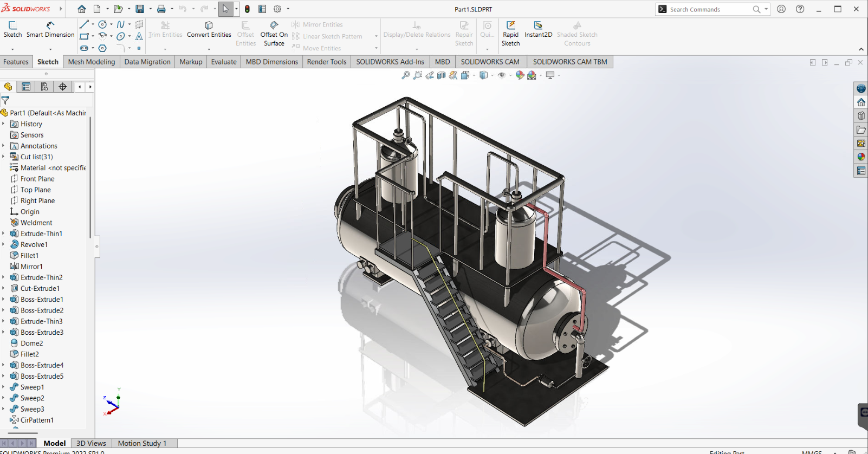This screenshot has width=868, height=454.
Task: Select the Smart Dimension tool
Action: tap(50, 30)
